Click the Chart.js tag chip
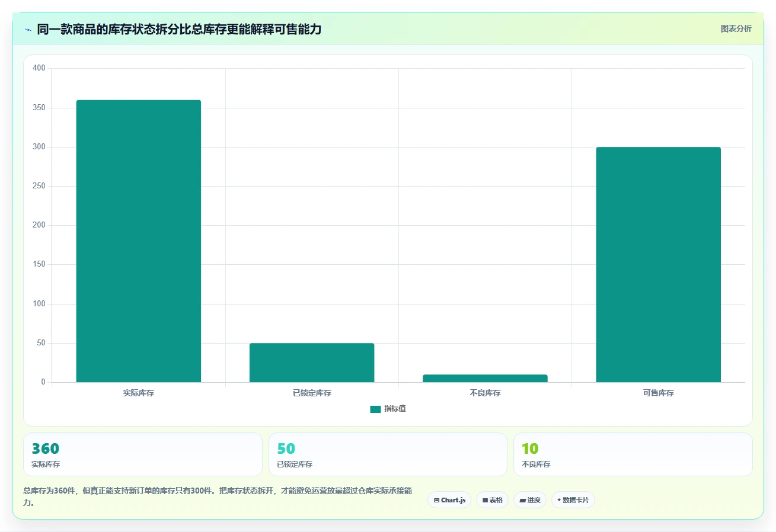776x532 pixels. pyautogui.click(x=449, y=500)
